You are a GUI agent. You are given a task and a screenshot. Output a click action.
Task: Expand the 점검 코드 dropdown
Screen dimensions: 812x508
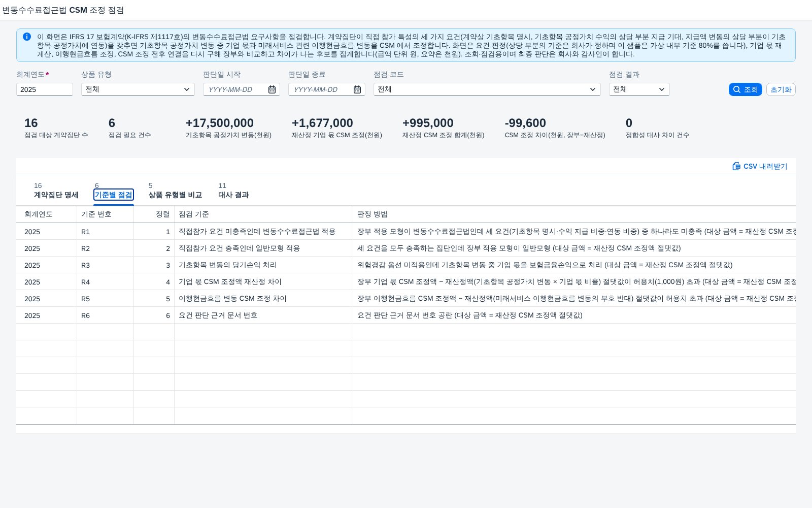coord(487,89)
